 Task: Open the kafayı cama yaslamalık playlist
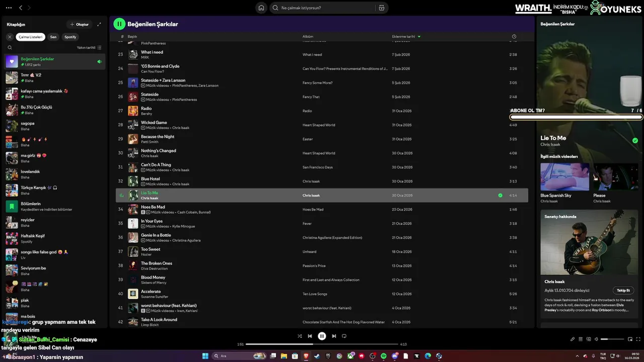(54, 94)
